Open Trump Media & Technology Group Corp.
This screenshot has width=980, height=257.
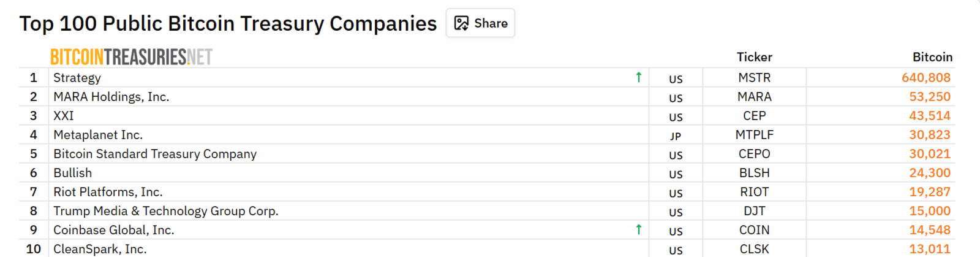pos(166,211)
